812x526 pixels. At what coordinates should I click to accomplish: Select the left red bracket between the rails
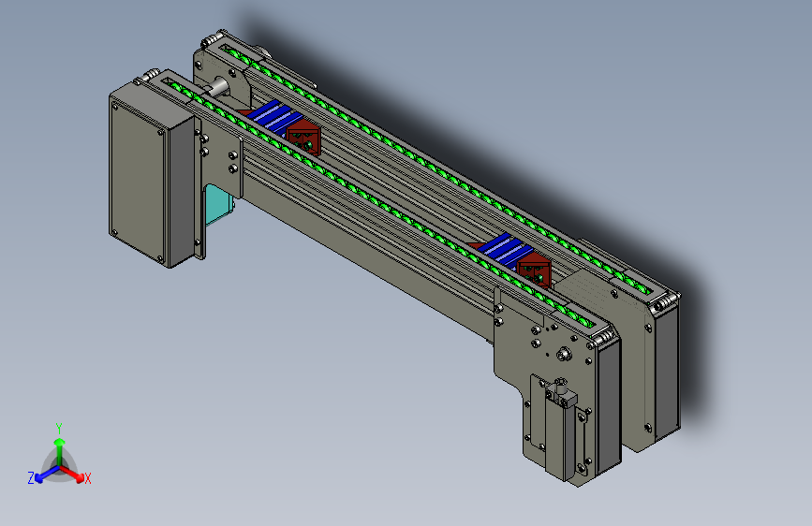click(304, 138)
